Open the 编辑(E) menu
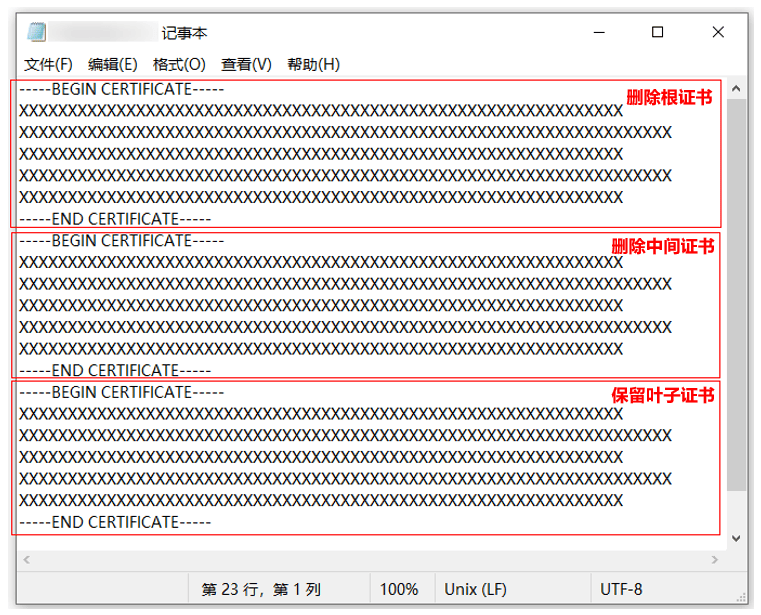Viewport: 761px width, 615px height. pyautogui.click(x=113, y=64)
